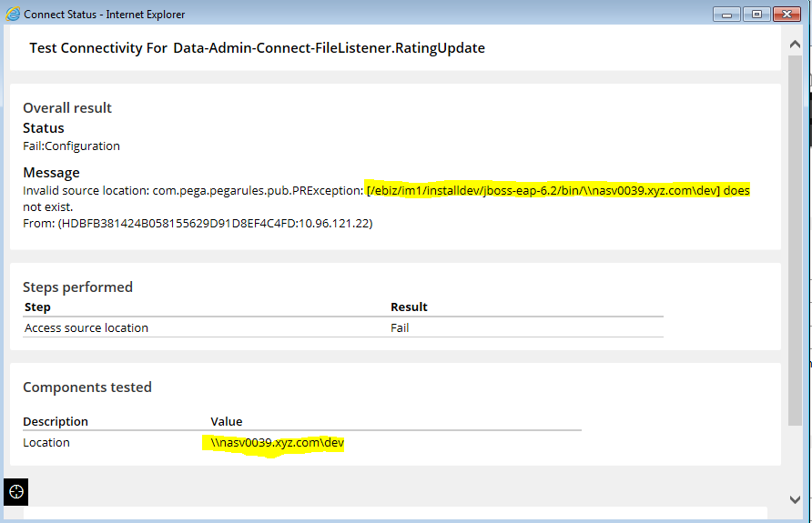Minimize the Connect Status window
This screenshot has width=812, height=523.
(x=726, y=14)
